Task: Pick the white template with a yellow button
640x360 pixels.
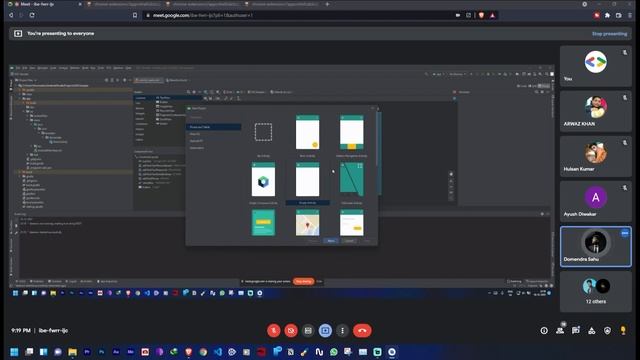Action: [x=351, y=223]
